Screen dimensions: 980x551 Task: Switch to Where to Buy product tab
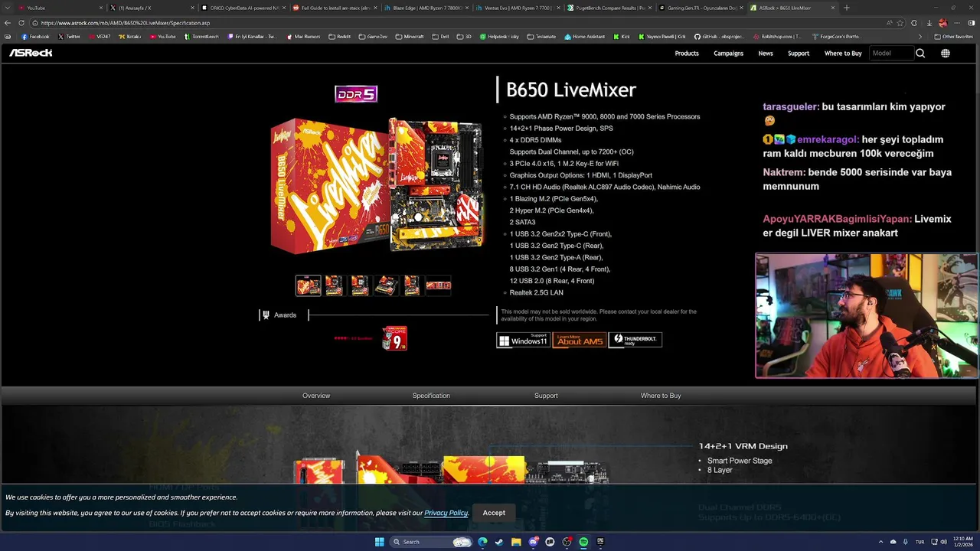click(661, 396)
